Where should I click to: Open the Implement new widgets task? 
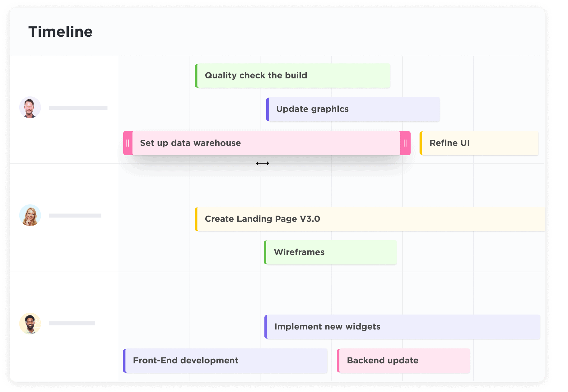(403, 327)
